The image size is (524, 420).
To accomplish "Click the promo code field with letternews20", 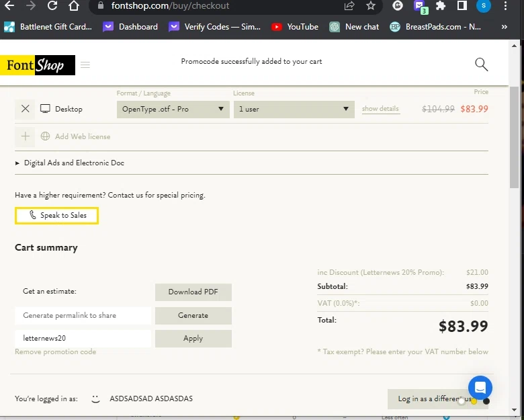I will click(x=83, y=339).
